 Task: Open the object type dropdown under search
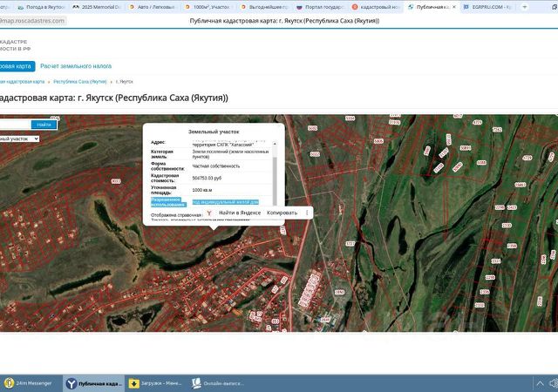point(19,139)
